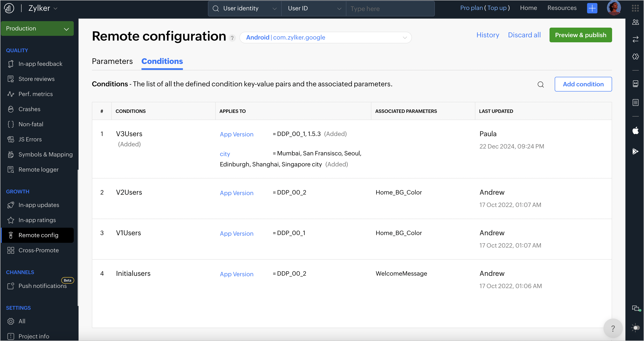Open the History link

tap(487, 35)
